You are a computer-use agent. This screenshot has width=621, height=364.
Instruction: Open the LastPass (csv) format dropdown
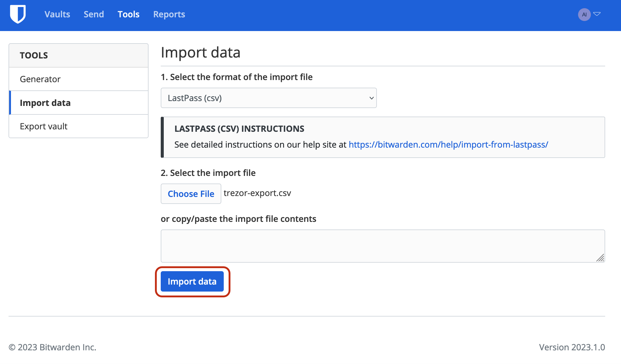pyautogui.click(x=268, y=98)
